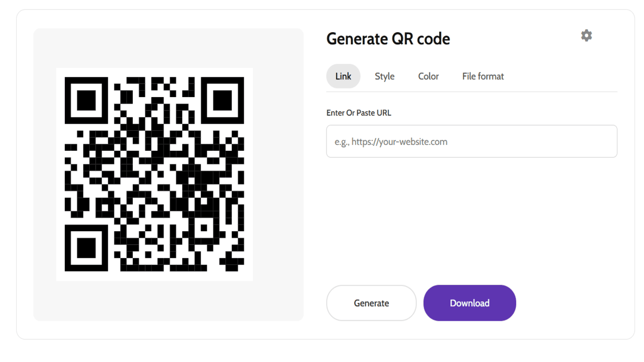Open settings via the gear icon
644x362 pixels.
(x=586, y=36)
